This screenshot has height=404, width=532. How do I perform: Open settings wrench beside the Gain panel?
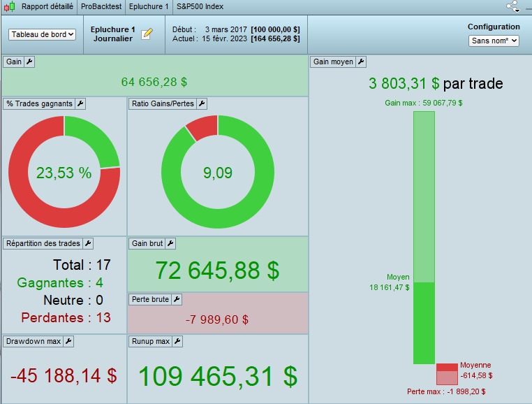(29, 62)
